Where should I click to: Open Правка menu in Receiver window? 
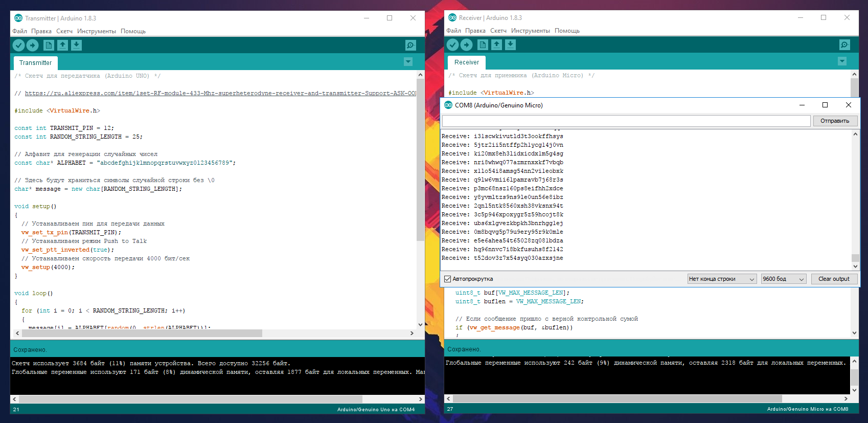click(x=475, y=31)
